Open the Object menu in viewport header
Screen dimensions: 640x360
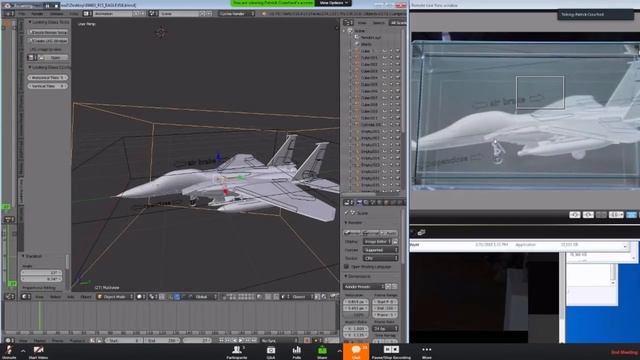pos(86,297)
